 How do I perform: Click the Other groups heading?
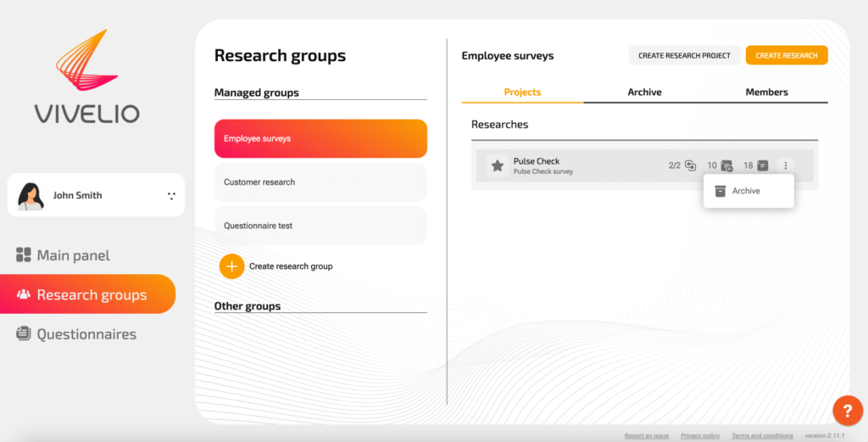tap(248, 306)
